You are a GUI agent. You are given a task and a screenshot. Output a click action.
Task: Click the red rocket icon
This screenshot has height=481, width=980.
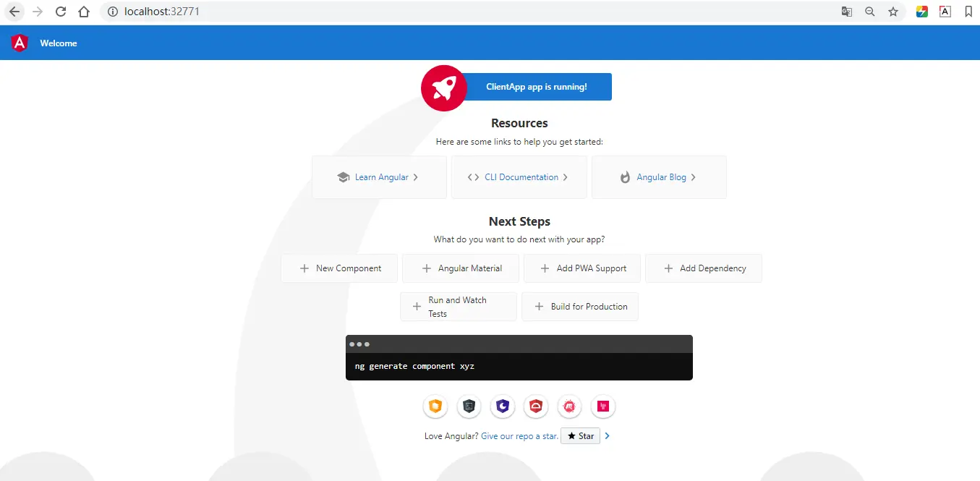(444, 88)
